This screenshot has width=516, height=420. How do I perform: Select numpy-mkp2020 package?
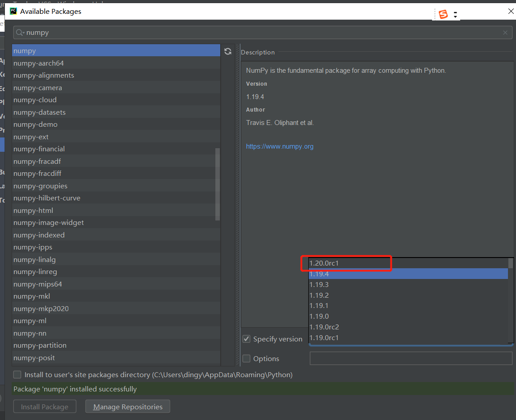pyautogui.click(x=116, y=309)
